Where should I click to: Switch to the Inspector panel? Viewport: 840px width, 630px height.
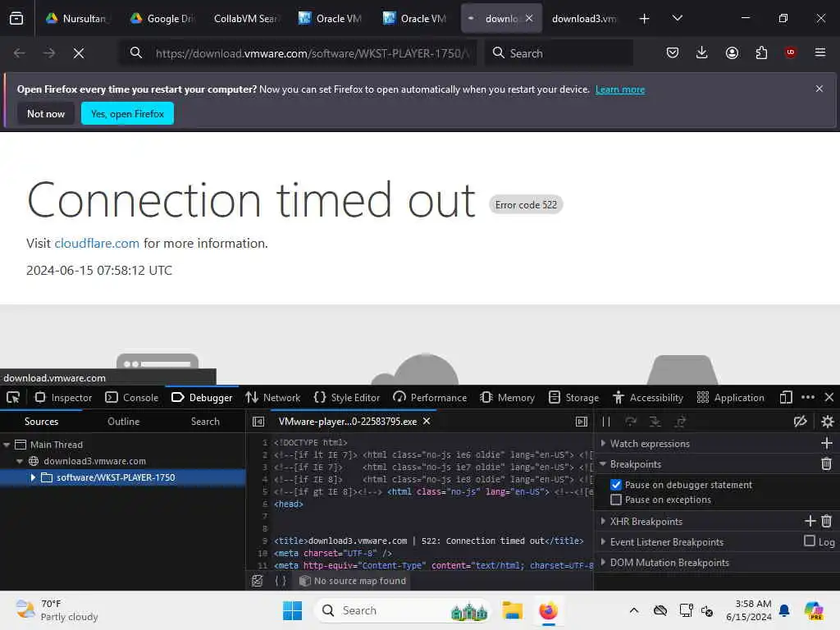pos(64,398)
